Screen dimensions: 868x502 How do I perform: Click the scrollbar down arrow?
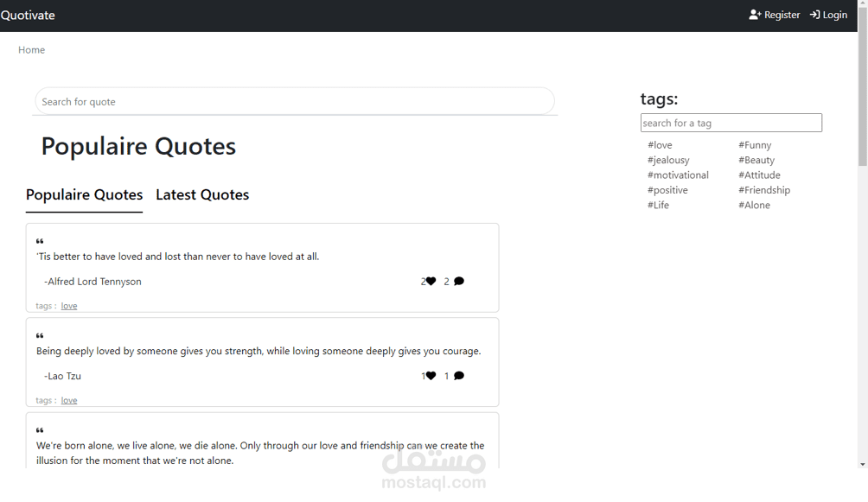[x=863, y=464]
